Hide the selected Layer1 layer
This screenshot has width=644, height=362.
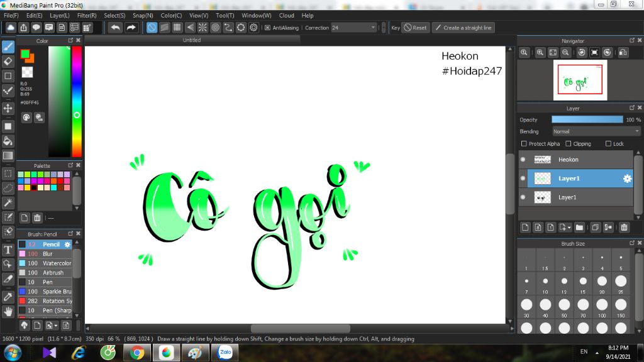pyautogui.click(x=523, y=178)
